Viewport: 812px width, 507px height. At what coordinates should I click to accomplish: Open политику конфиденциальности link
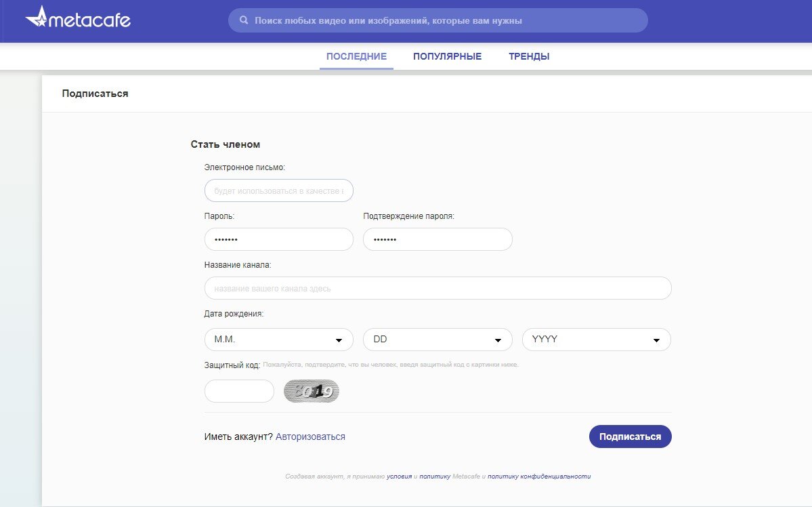click(539, 476)
